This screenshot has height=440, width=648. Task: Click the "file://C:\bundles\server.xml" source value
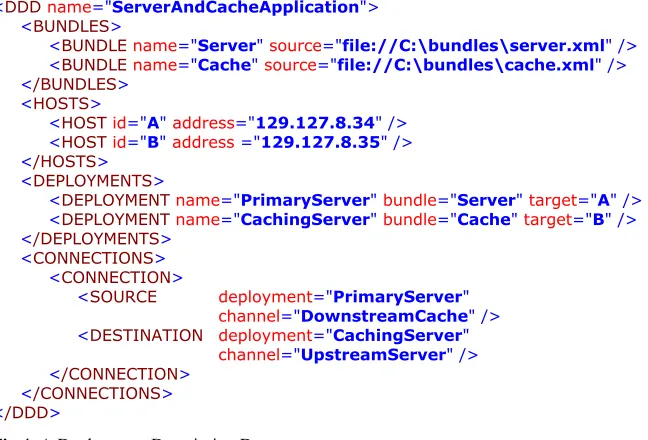point(474,45)
